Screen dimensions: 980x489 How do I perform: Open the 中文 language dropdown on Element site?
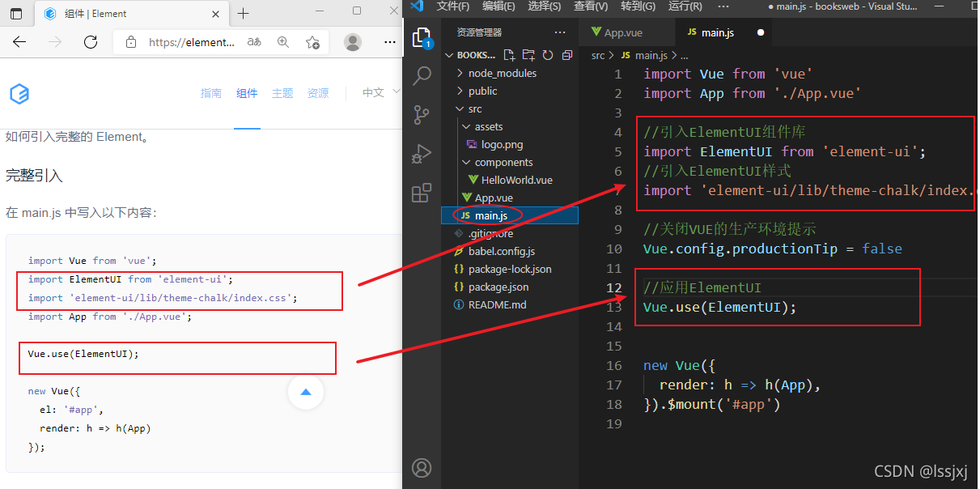pyautogui.click(x=381, y=93)
